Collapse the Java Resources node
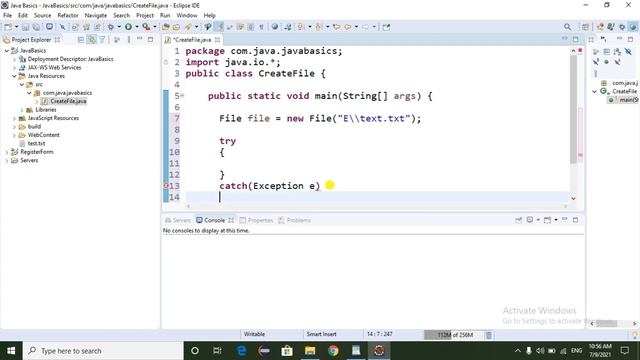The image size is (640, 360). [14, 76]
